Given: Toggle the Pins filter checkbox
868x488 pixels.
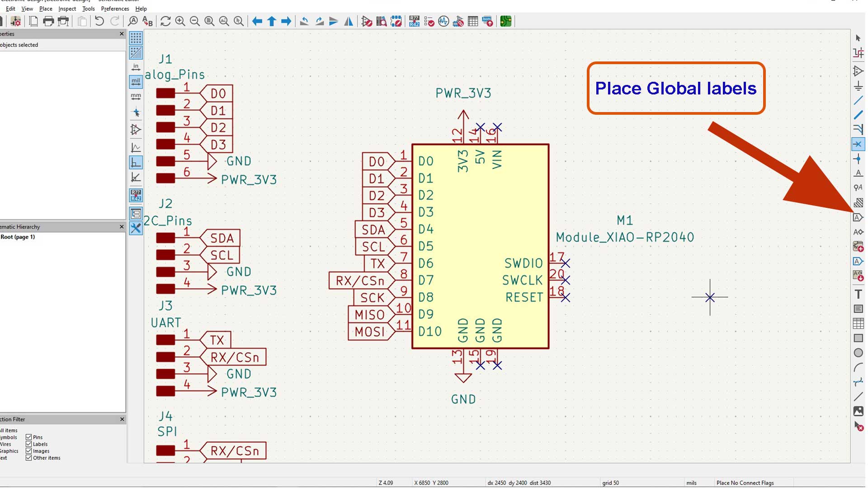Looking at the screenshot, I should pos(28,437).
